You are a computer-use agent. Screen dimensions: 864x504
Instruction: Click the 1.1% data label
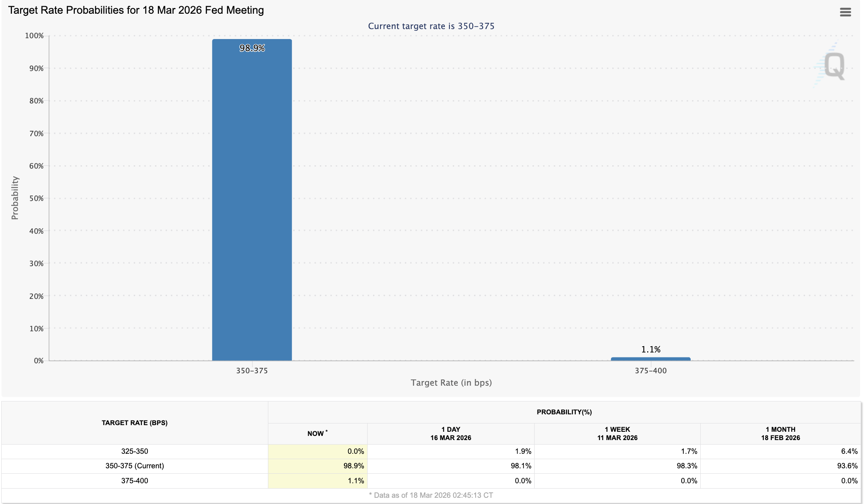650,350
